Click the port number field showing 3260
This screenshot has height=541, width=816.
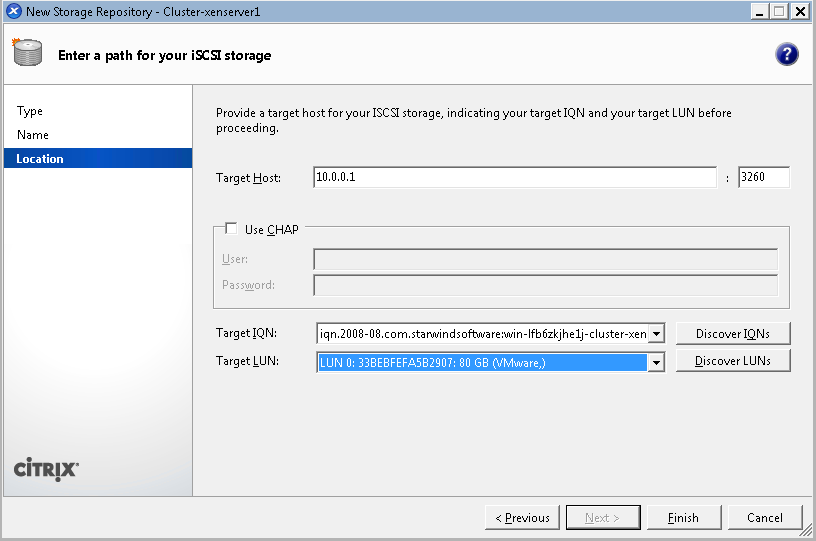pos(763,178)
